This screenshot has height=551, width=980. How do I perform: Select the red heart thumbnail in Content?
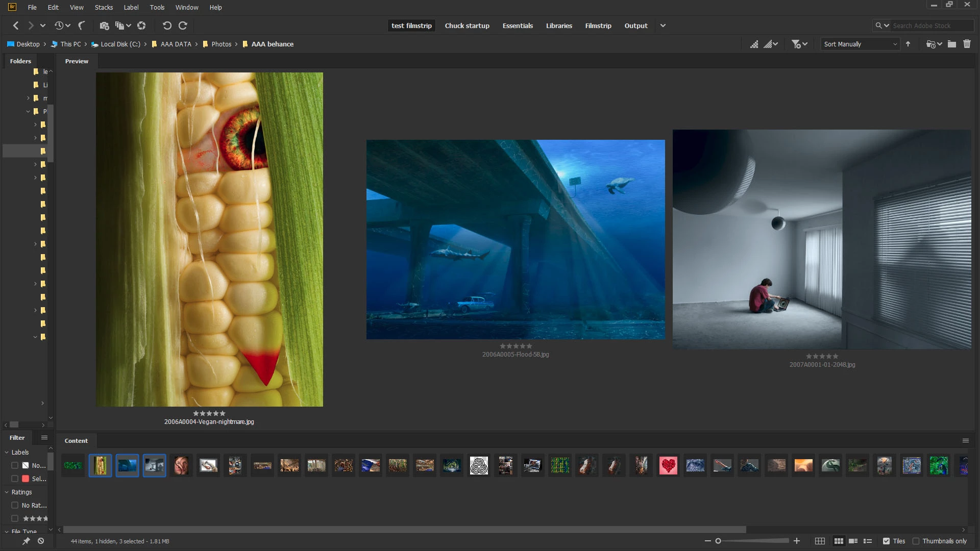click(668, 465)
